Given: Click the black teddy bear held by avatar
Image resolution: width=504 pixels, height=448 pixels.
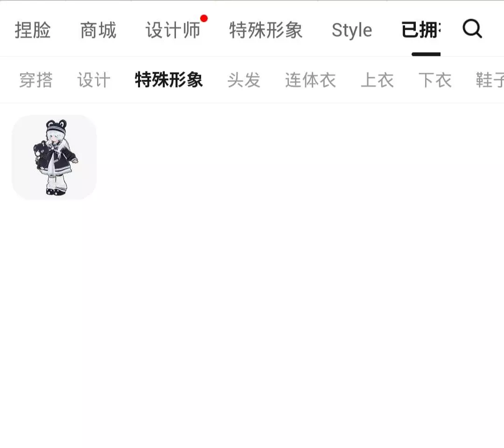Looking at the screenshot, I should pos(42,154).
